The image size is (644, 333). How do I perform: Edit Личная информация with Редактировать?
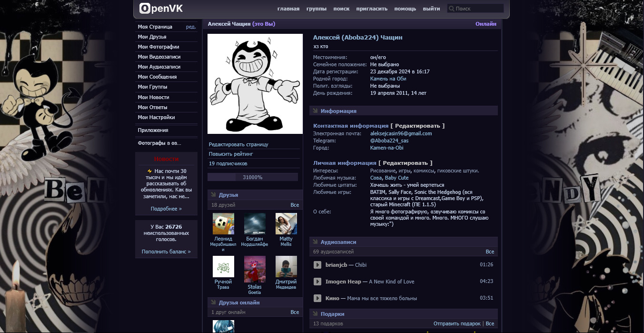(x=406, y=163)
